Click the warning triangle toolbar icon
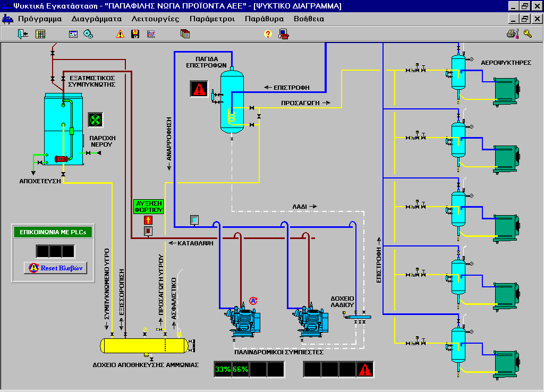Image resolution: width=544 pixels, height=392 pixels. point(120,34)
